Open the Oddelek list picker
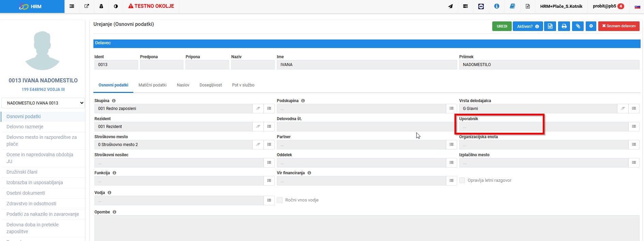The width and height of the screenshot is (644, 241). [x=451, y=163]
